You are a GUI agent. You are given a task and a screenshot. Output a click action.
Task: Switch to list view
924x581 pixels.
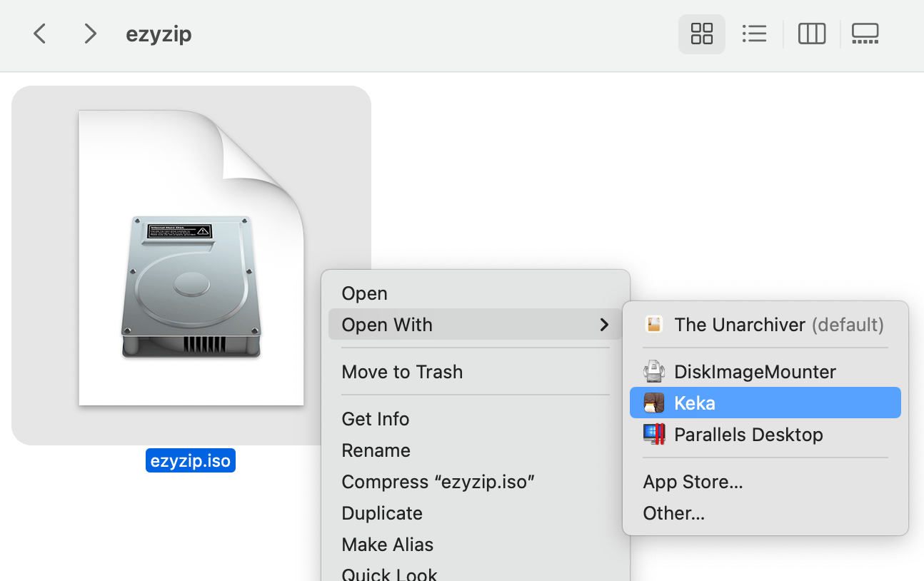755,34
